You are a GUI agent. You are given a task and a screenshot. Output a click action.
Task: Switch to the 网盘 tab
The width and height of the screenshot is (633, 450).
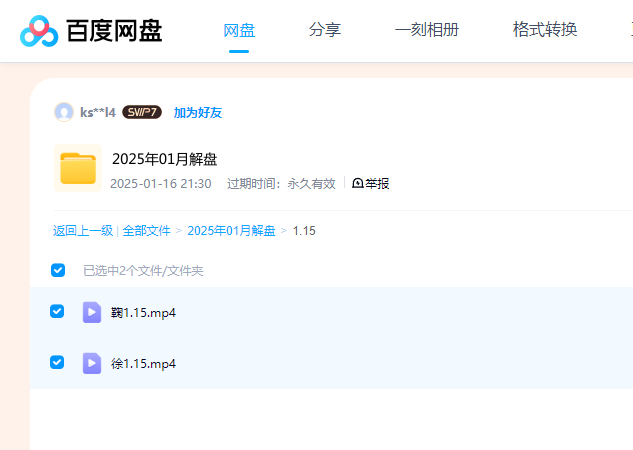[239, 31]
